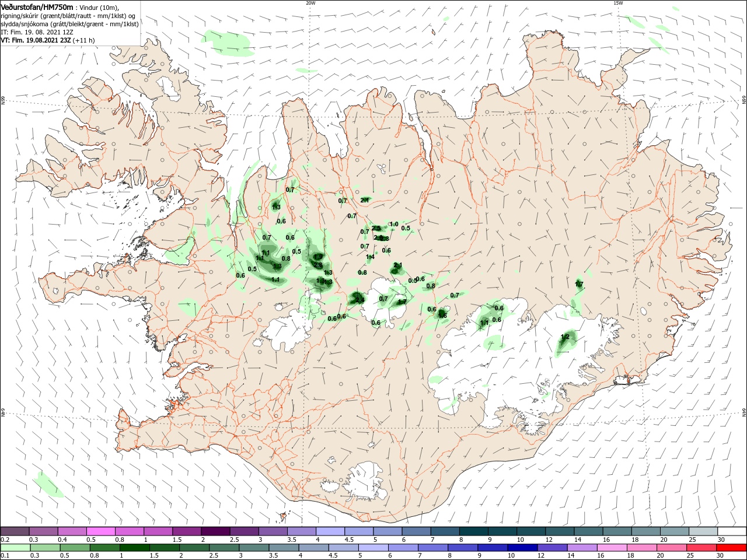Click the bright magenta 0.5–0.8 snow swatch
747x560 pixels.
pyautogui.click(x=101, y=531)
